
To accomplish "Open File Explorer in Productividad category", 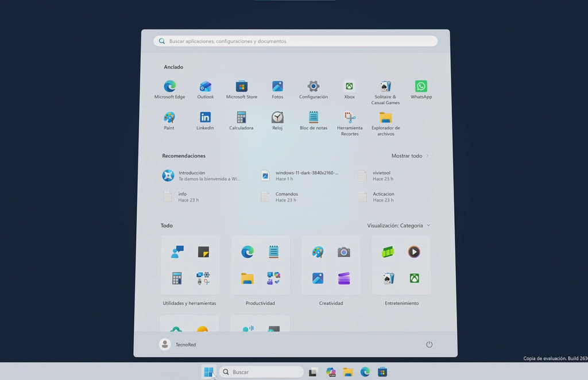I will pyautogui.click(x=247, y=278).
